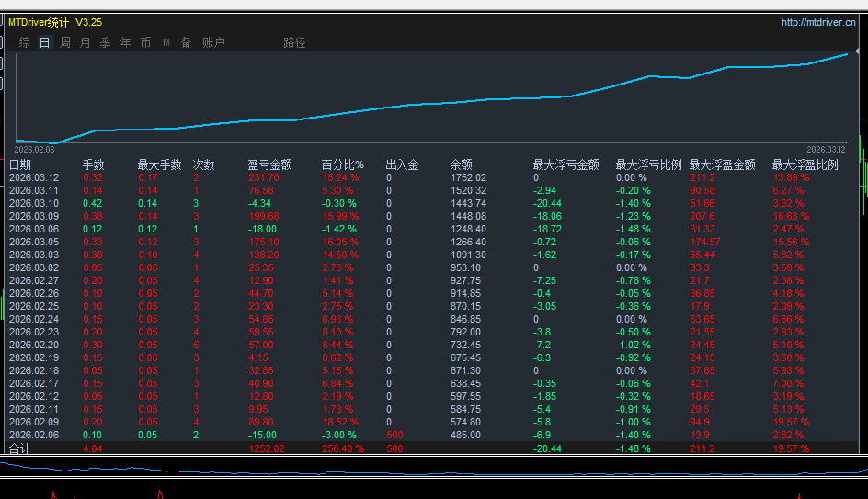Image resolution: width=868 pixels, height=499 pixels.
Task: Open the 币 currency tab
Action: 145,42
